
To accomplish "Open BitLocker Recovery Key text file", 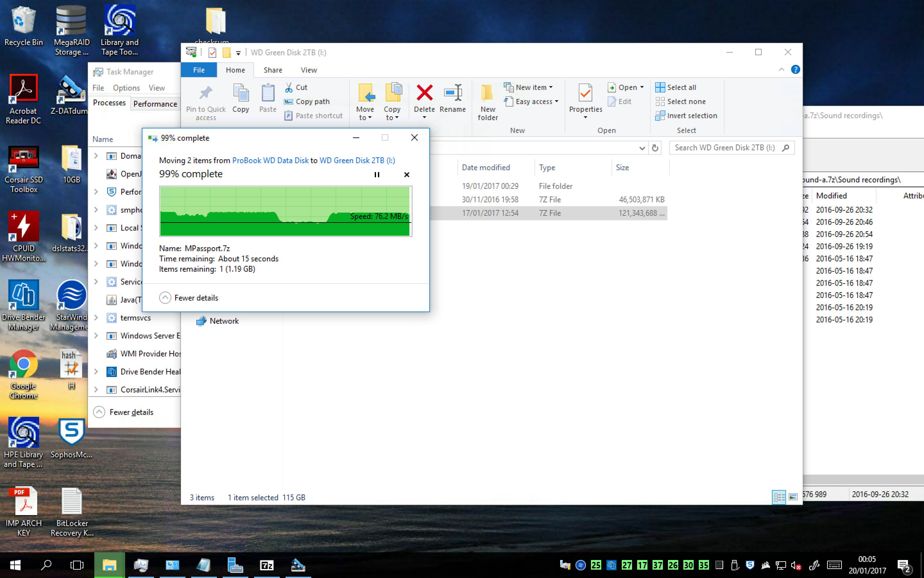I will pos(72,512).
